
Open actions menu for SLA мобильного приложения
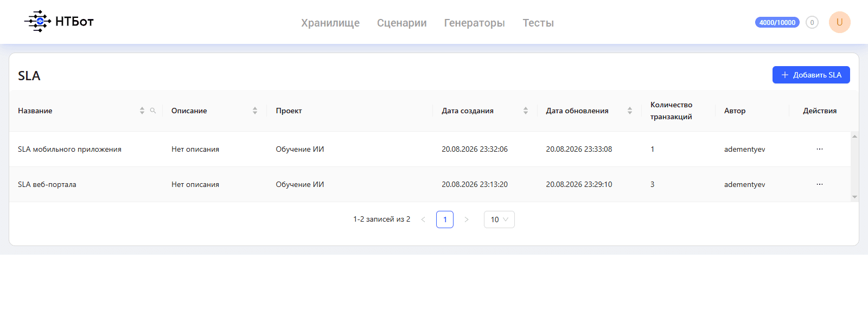(820, 149)
